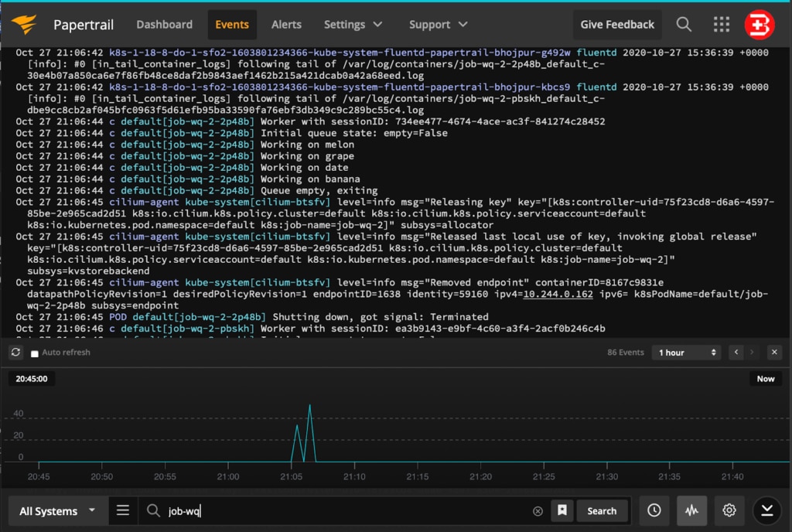Click the 'Working on date' log text

click(304, 167)
